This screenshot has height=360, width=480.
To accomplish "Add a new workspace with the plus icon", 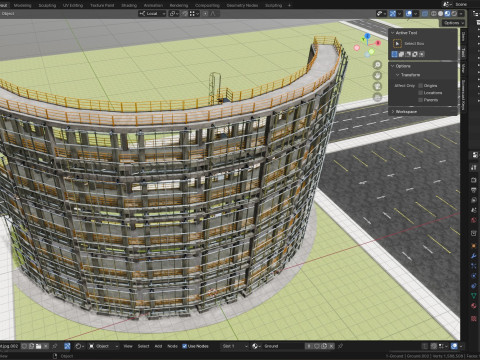I will (289, 5).
